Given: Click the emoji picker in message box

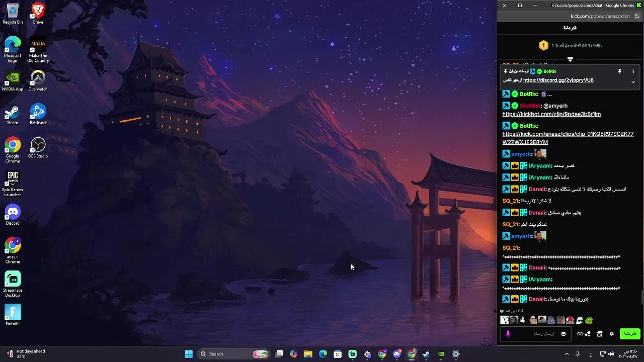Looking at the screenshot, I should 563,334.
